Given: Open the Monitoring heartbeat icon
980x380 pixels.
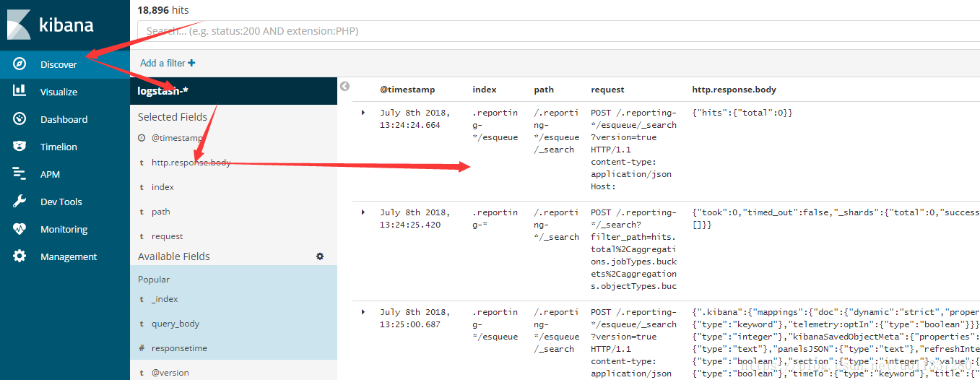Looking at the screenshot, I should pyautogui.click(x=19, y=229).
